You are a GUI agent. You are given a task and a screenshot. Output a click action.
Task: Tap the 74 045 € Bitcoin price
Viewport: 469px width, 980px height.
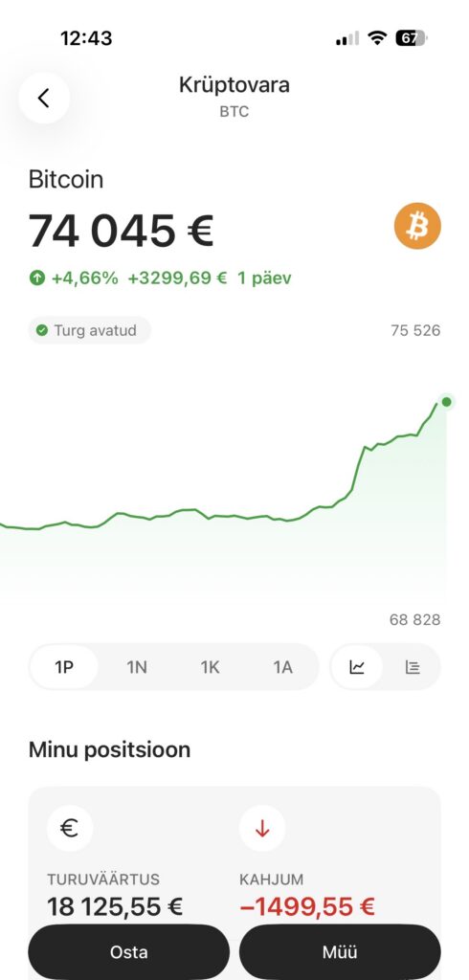[122, 230]
